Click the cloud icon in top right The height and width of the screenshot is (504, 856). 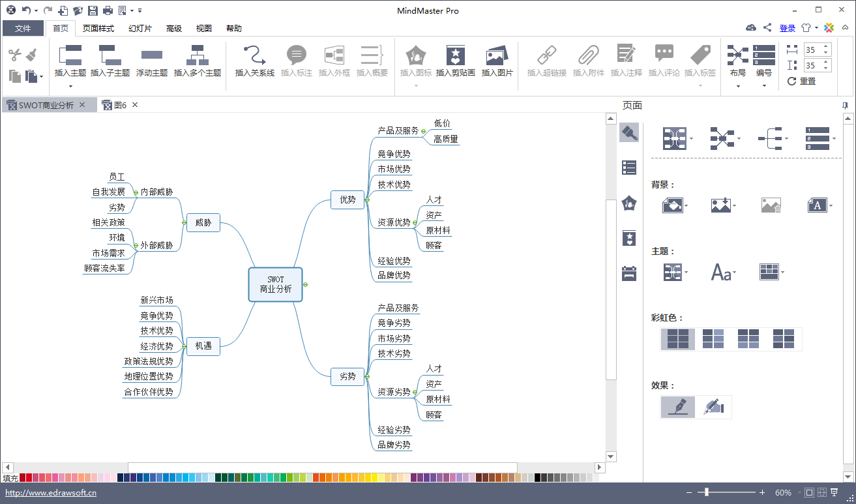(751, 28)
